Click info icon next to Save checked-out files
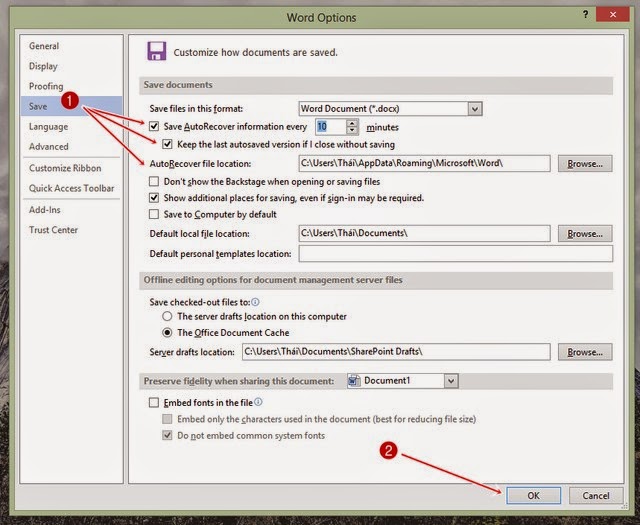 click(255, 302)
